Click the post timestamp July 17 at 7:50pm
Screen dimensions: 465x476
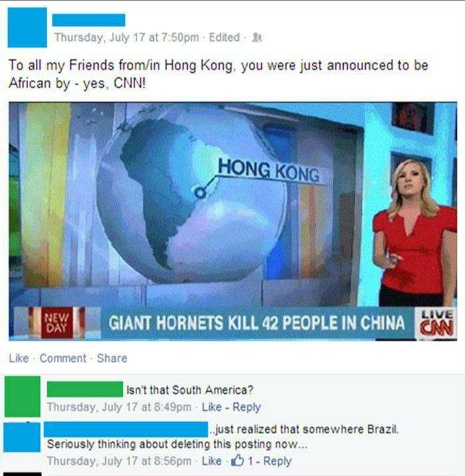coord(127,37)
